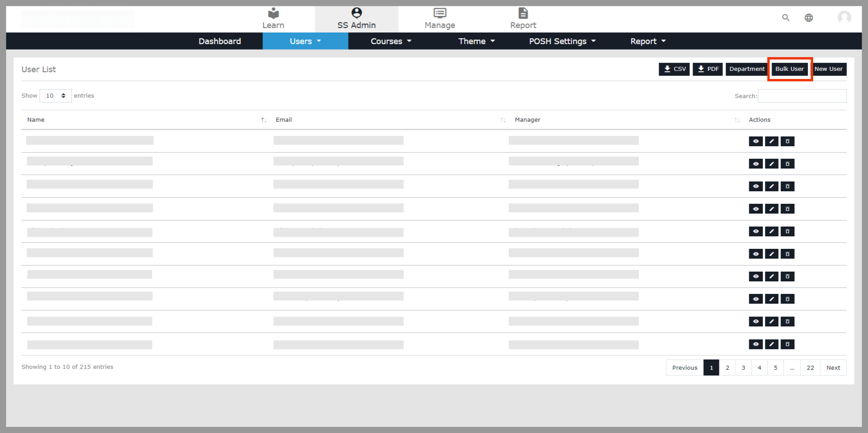Screen dimensions: 868x433
Task: Open the user profile avatar
Action: pos(844,17)
